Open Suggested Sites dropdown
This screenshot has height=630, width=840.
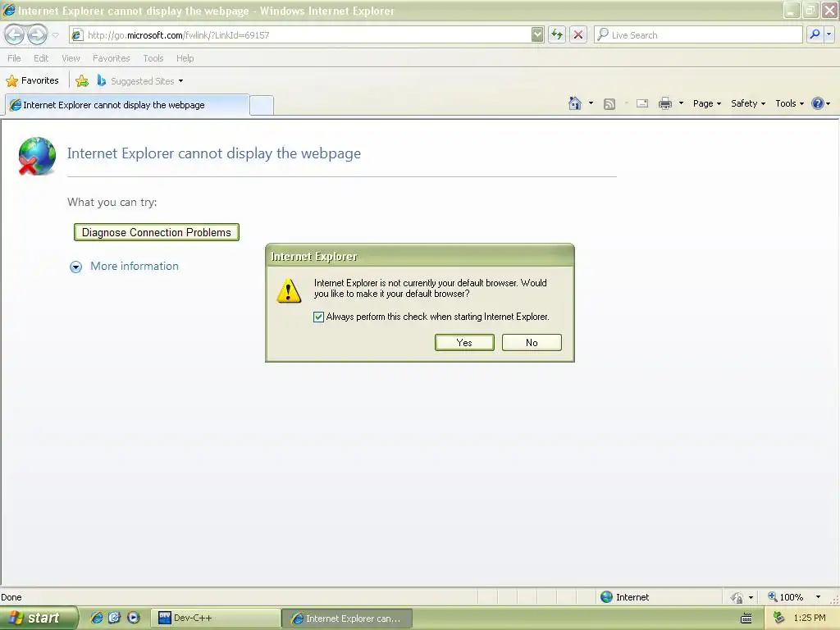tap(140, 81)
